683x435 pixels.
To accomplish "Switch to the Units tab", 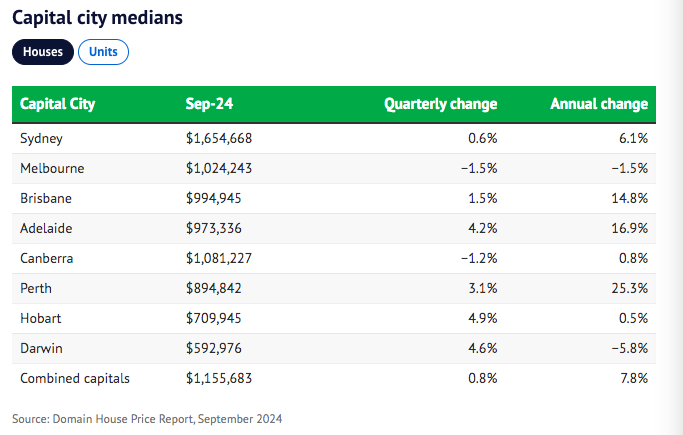I will tap(103, 51).
